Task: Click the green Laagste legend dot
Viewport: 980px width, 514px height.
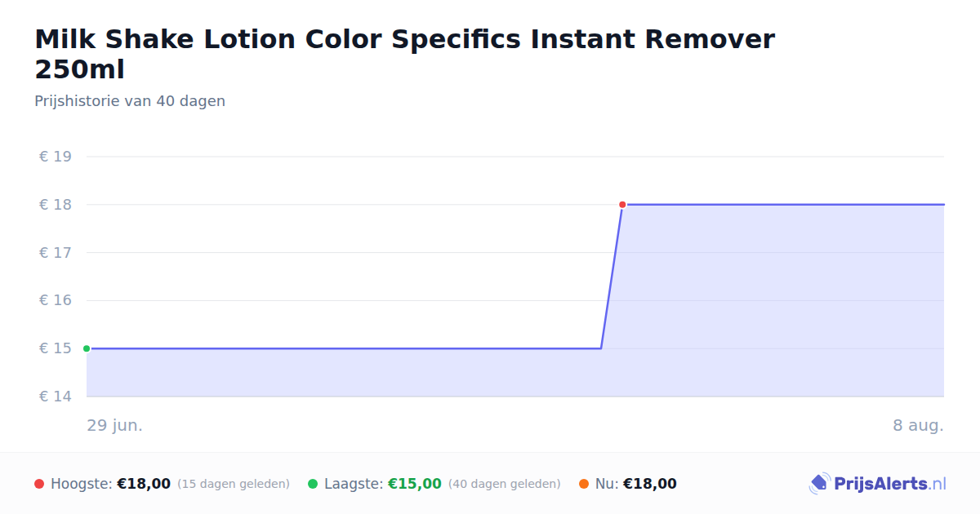Action: click(313, 484)
